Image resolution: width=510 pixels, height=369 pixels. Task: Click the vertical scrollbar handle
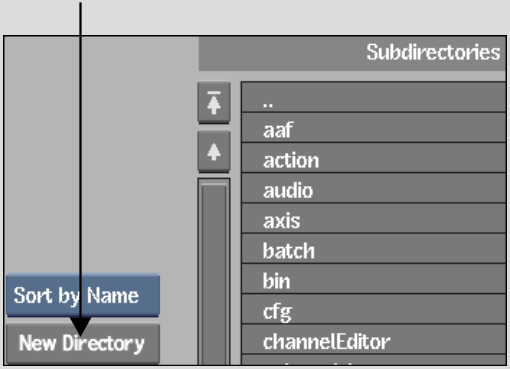click(214, 272)
